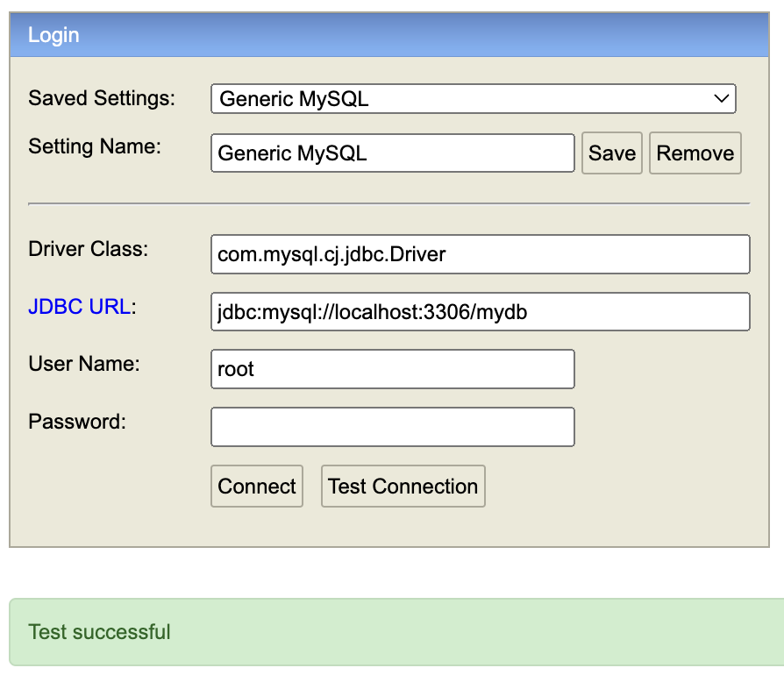Click the empty Password field
Viewport: 784px width, 675px height.
click(393, 427)
